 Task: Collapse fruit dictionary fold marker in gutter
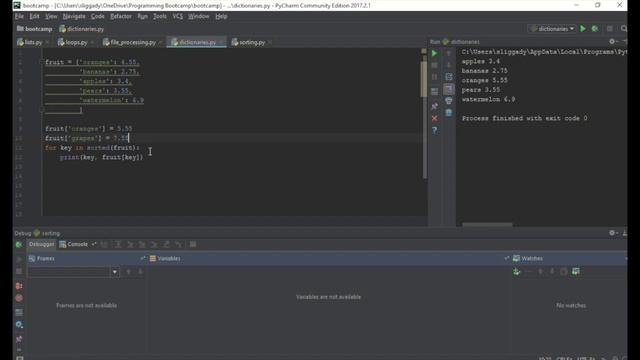tap(42, 62)
